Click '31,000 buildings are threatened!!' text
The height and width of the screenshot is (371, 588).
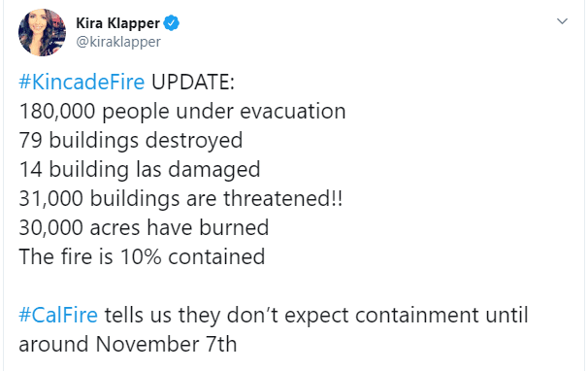pos(180,199)
